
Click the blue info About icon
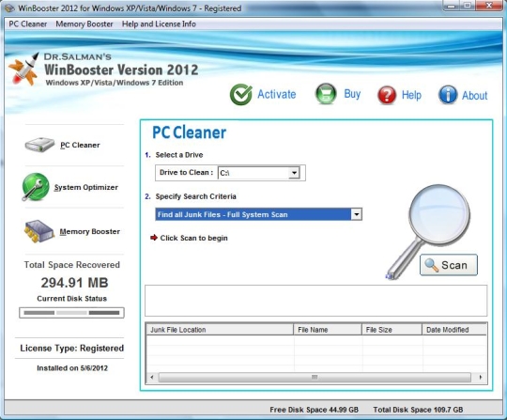pos(448,95)
